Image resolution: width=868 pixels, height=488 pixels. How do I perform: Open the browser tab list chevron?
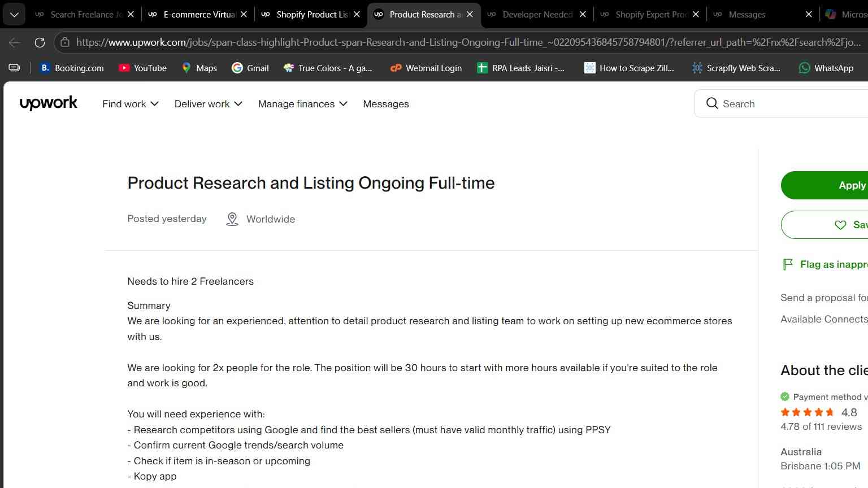pos(14,15)
